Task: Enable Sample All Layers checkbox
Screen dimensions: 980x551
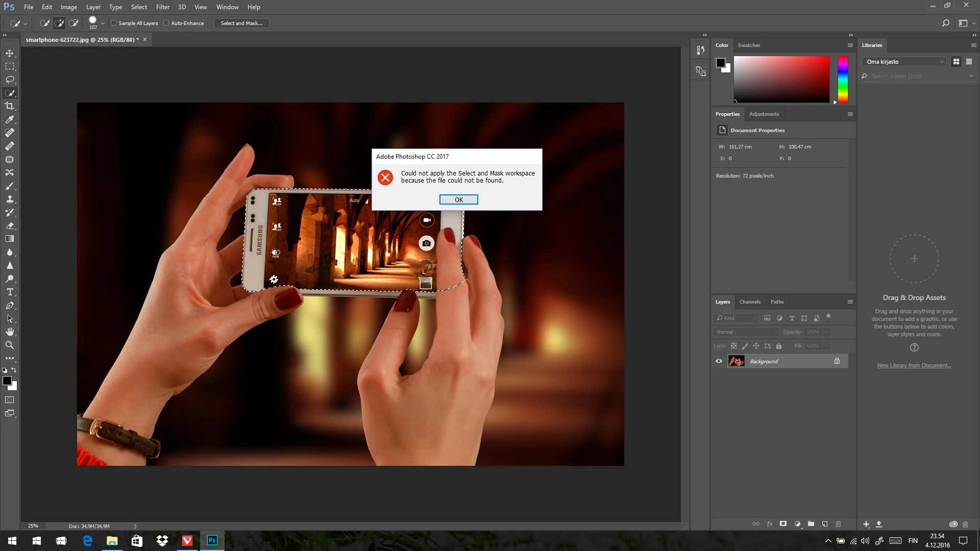Action: pyautogui.click(x=114, y=23)
